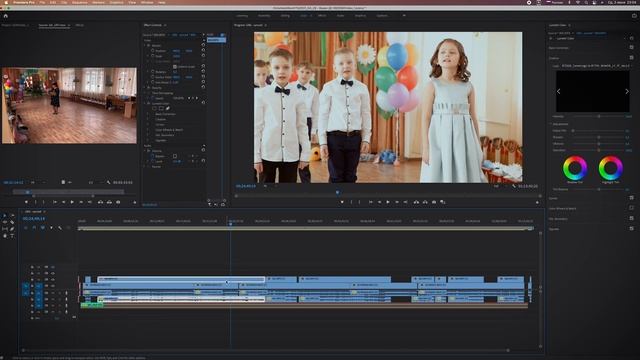Toggle the audio Bypass checkbox
Viewport: 640px width, 360px height.
click(175, 156)
